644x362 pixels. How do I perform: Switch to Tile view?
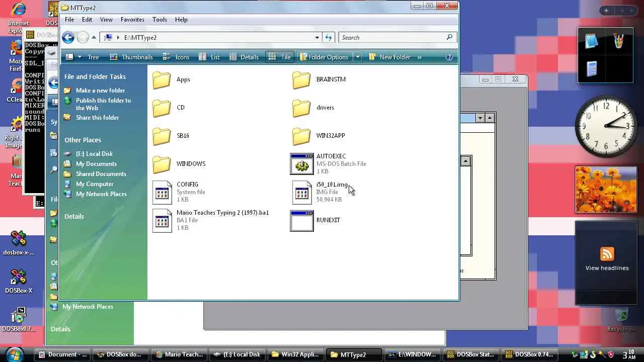(x=280, y=57)
